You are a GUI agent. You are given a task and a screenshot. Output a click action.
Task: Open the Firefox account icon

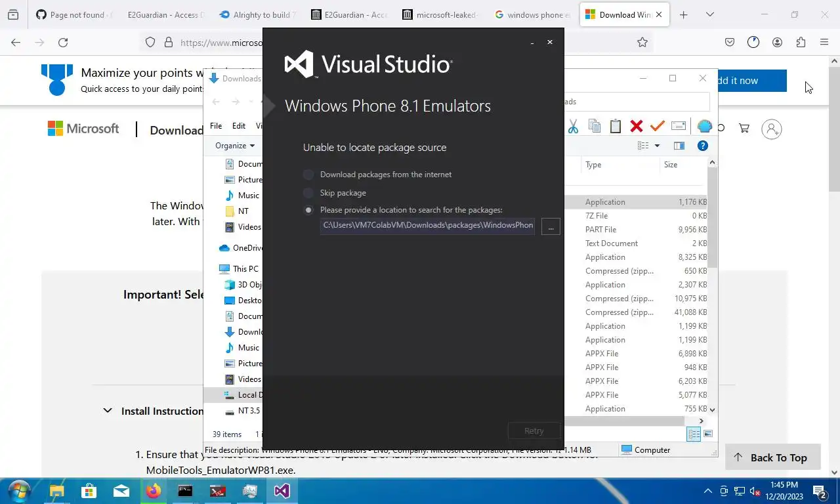(777, 42)
